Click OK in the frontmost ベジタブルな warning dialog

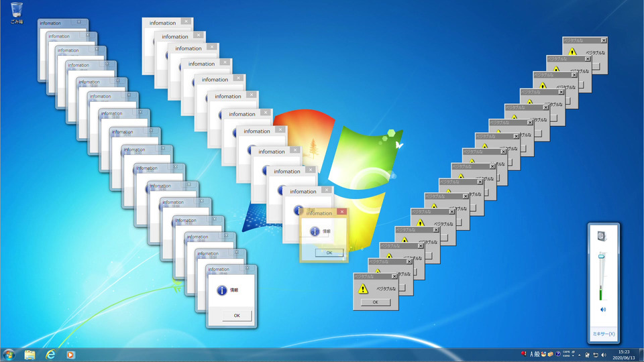pos(376,302)
